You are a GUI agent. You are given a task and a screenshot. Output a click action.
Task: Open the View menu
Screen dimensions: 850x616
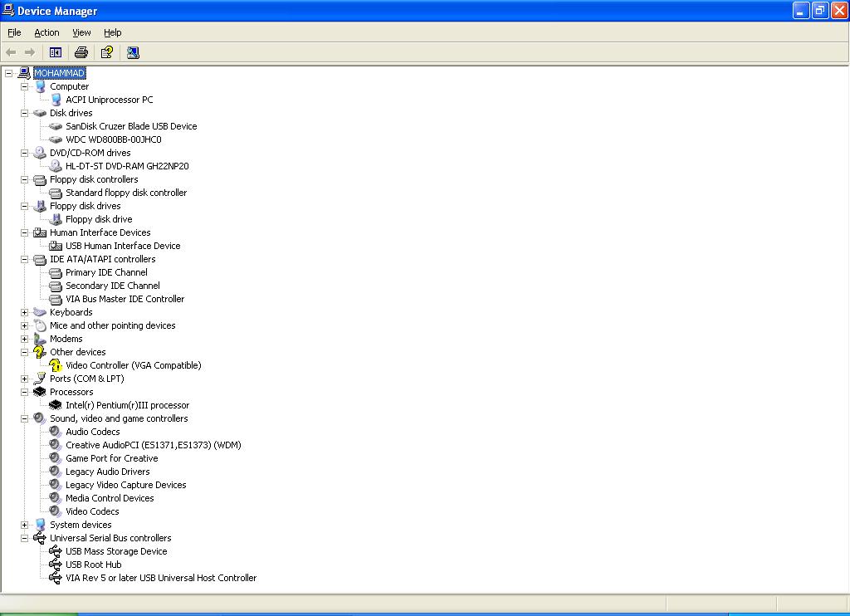click(x=81, y=32)
